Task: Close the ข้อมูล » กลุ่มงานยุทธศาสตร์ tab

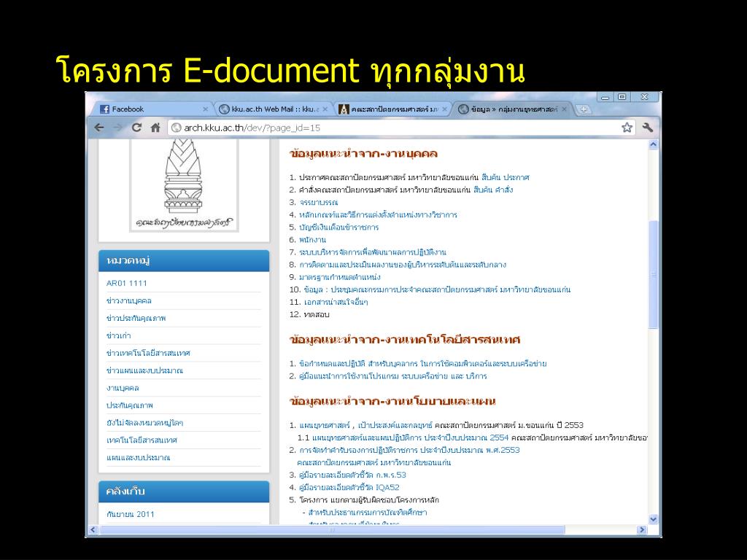Action: tap(564, 109)
